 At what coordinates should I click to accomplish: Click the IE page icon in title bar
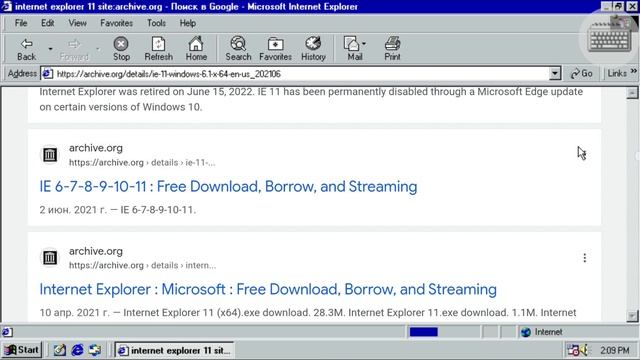[7, 7]
